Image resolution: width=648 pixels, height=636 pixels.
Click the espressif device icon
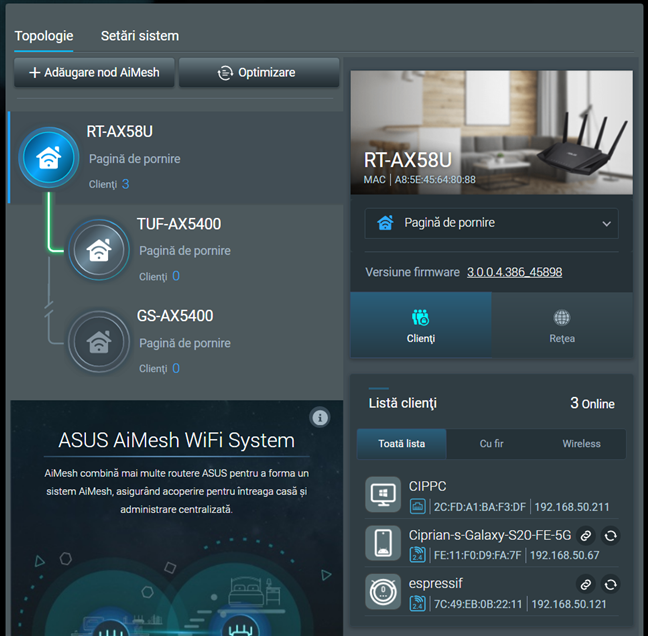(x=383, y=591)
